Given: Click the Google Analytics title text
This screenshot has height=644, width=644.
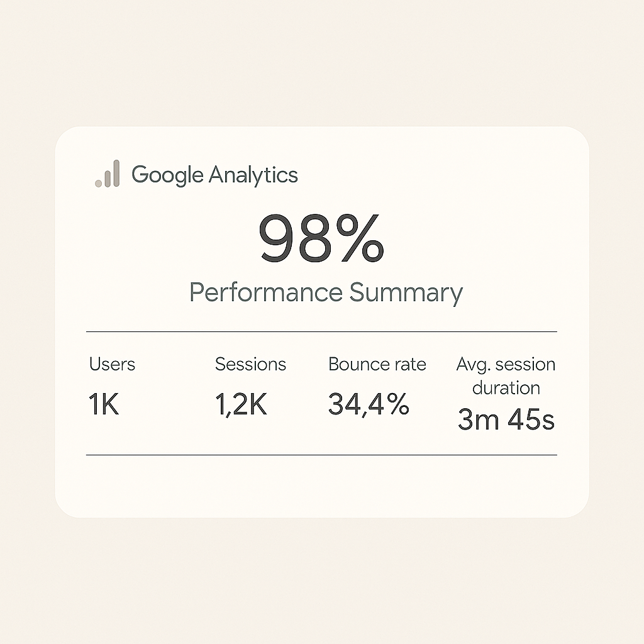Looking at the screenshot, I should pos(214,175).
